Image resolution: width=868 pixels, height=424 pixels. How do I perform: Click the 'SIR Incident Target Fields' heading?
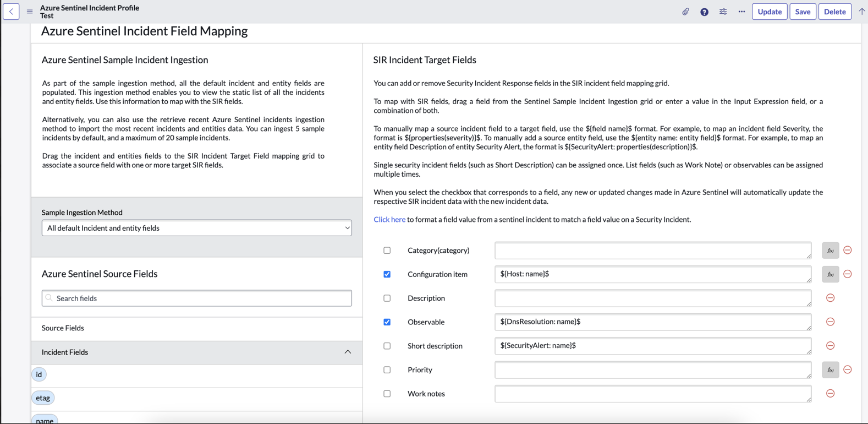(425, 60)
